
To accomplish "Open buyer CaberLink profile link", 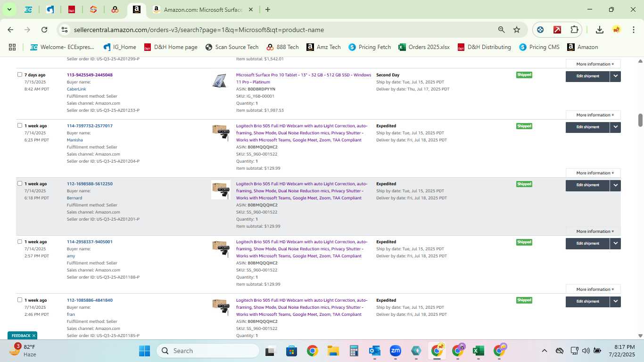I will pos(76,89).
